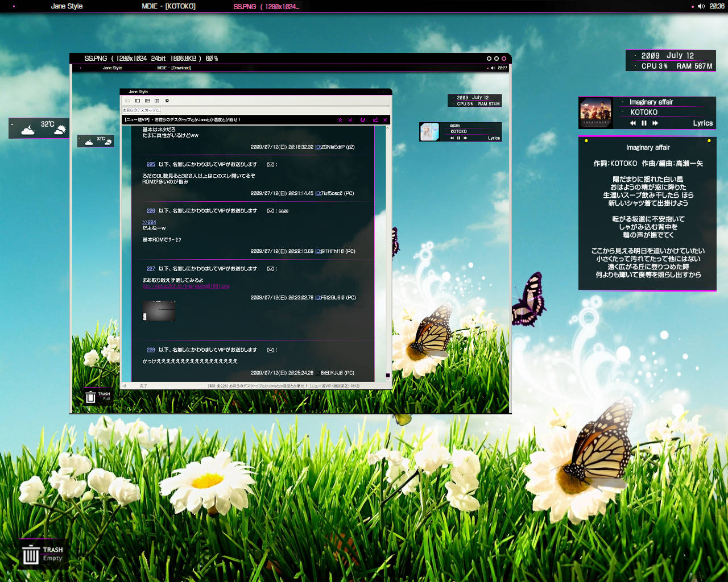Select the お前らのデスクトップと thread tab

click(x=142, y=110)
